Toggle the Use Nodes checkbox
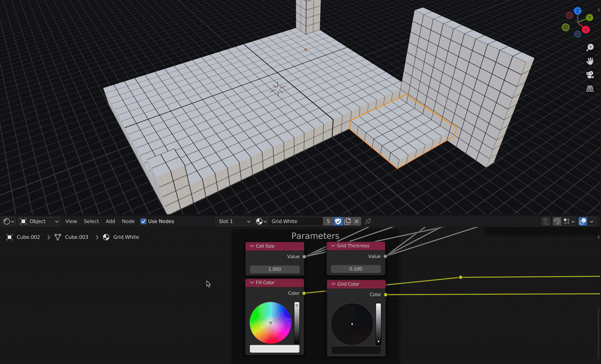Image resolution: width=601 pixels, height=364 pixels. pos(144,221)
